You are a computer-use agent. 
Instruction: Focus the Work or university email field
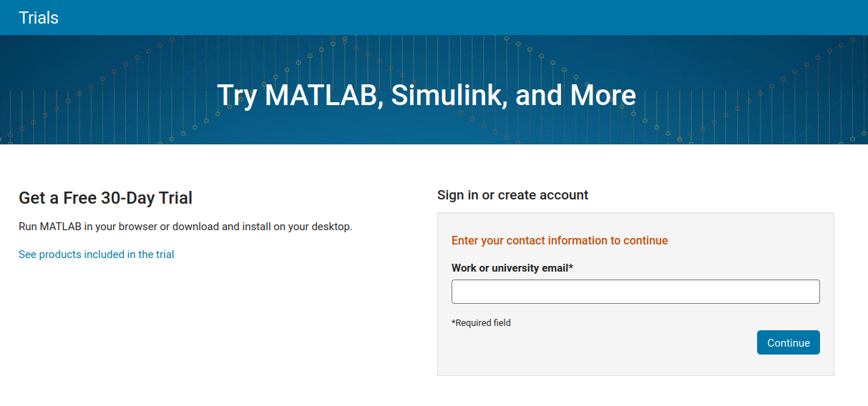pyautogui.click(x=635, y=292)
